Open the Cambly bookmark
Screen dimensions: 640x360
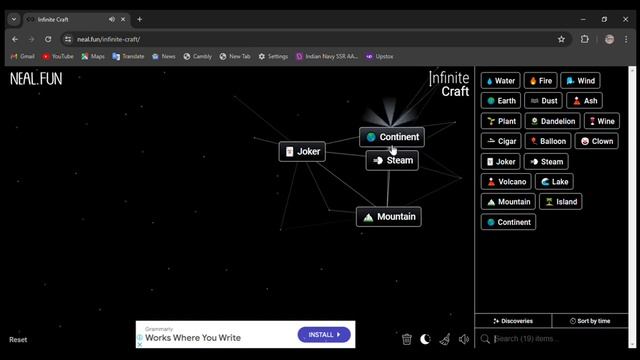click(198, 56)
